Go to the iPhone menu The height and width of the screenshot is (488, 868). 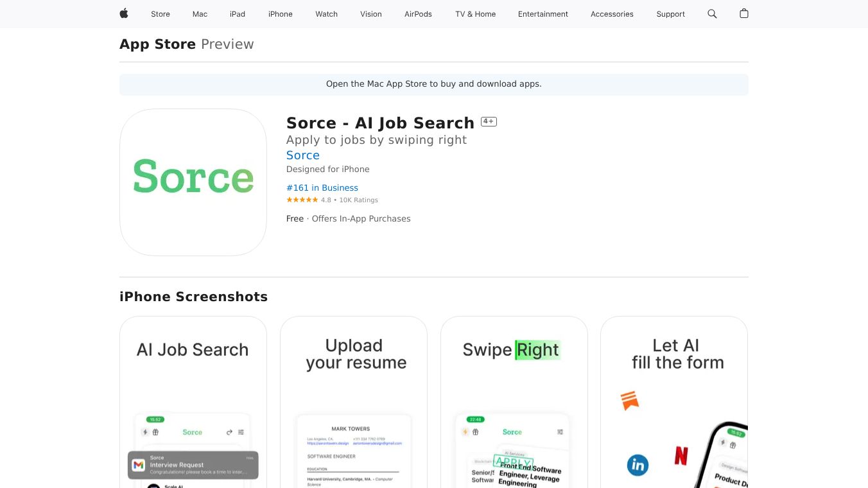click(x=281, y=14)
